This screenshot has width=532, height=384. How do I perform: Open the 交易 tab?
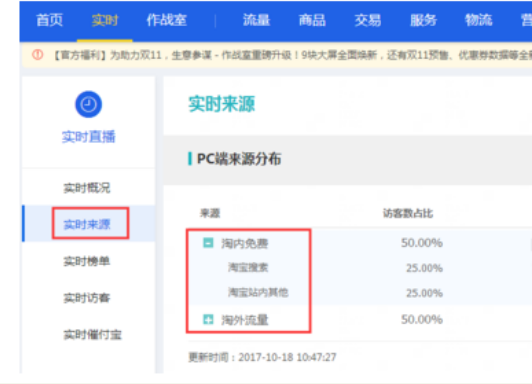coord(368,20)
